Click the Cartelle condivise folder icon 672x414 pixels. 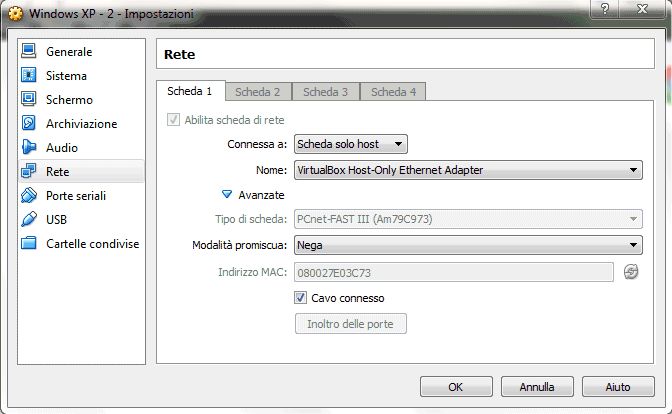point(29,243)
